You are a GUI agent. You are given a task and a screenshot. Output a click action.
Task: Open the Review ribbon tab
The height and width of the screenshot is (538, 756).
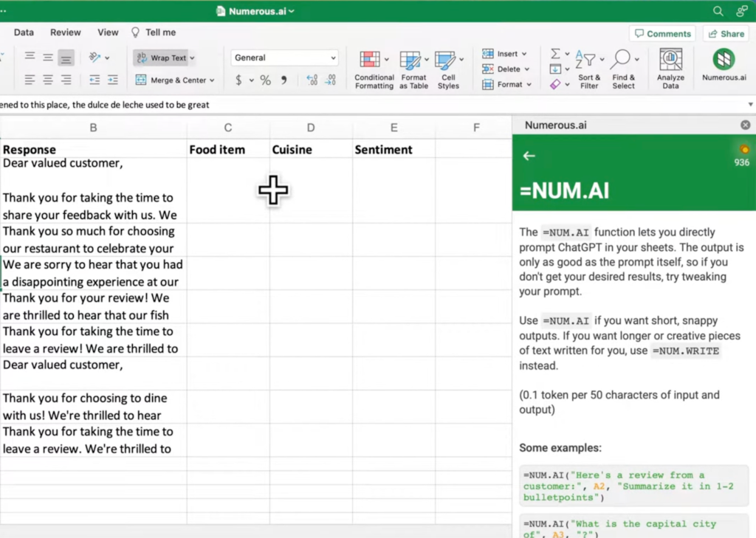tap(66, 32)
